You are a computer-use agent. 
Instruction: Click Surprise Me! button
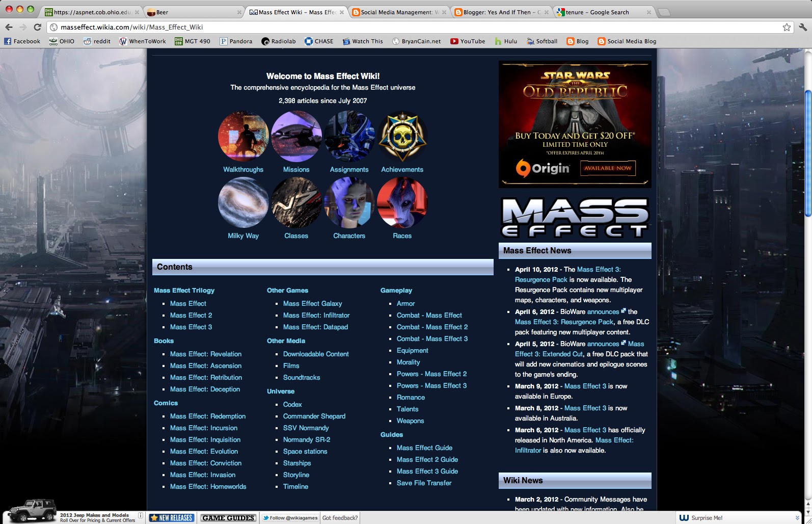(x=701, y=518)
